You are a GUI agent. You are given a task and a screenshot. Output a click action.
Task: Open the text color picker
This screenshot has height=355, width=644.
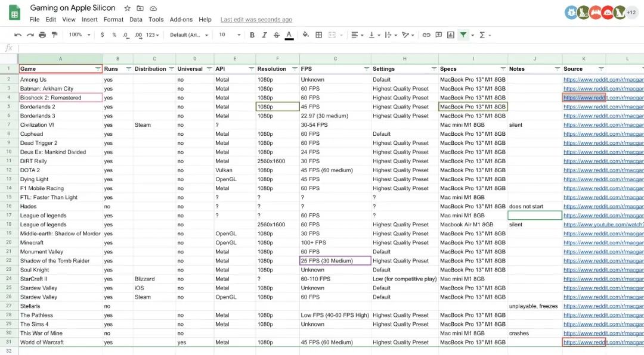point(289,35)
